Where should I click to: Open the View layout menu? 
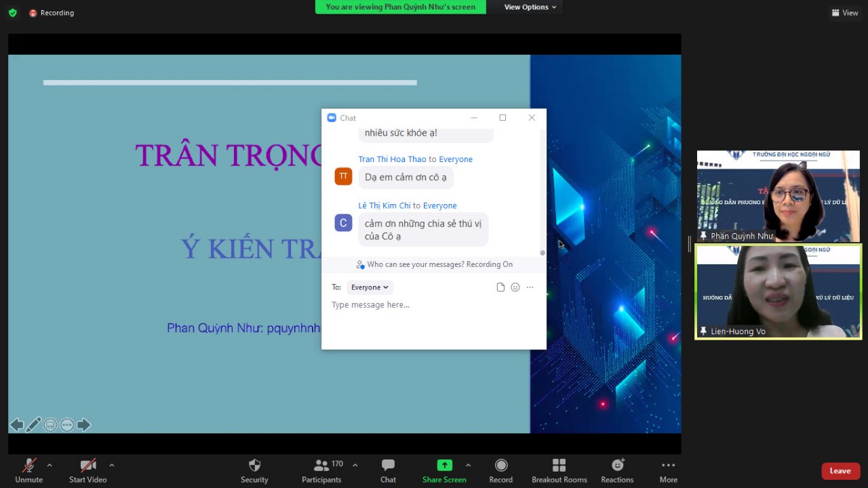845,13
